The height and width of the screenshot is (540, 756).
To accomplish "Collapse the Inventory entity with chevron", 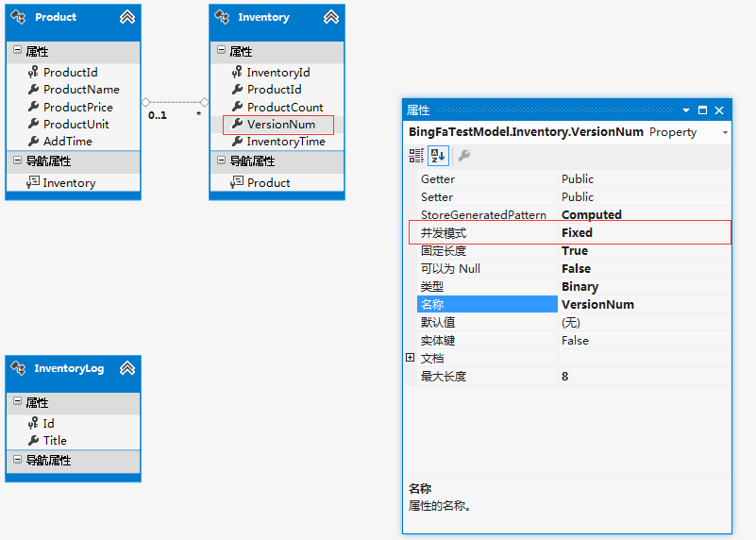I will (x=331, y=17).
